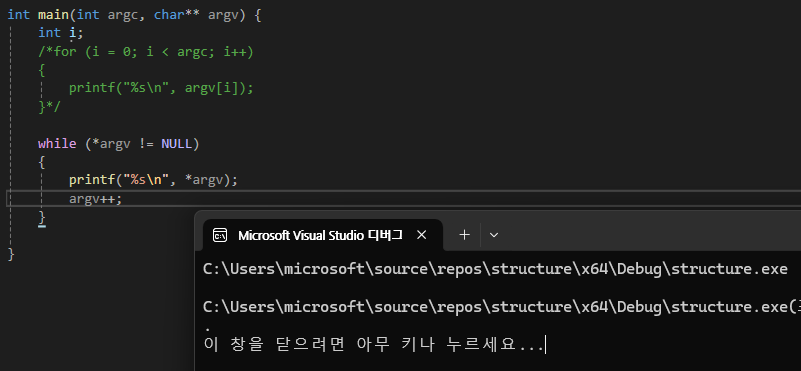Click the closing brace of the while block

[42, 218]
